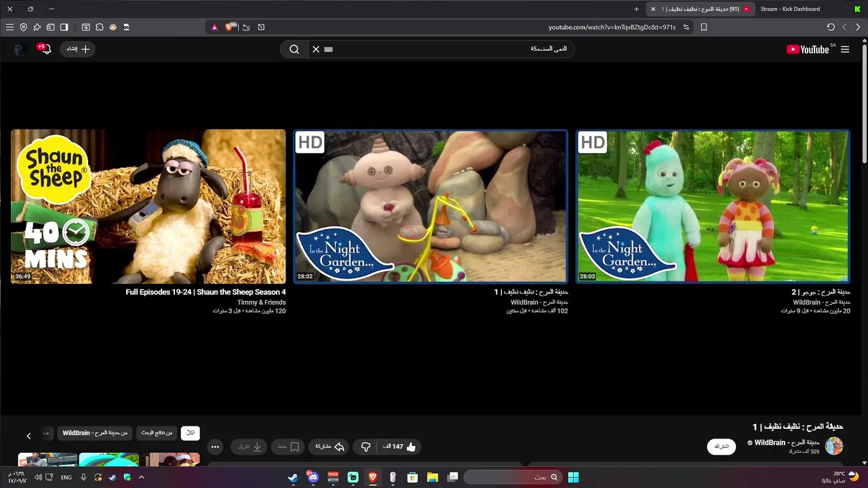Screen dimensions: 868x488
Task: Open the browser extensions puzzle menu
Action: point(99,27)
